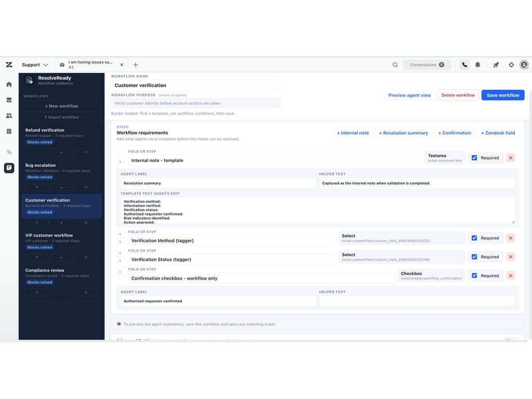This screenshot has width=532, height=399.
Task: Move Compliance review workflow up
Action: [37, 292]
